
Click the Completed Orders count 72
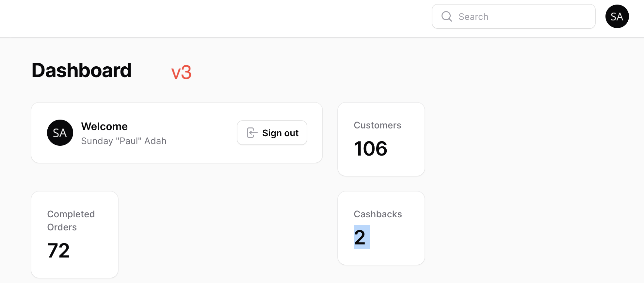[58, 251]
